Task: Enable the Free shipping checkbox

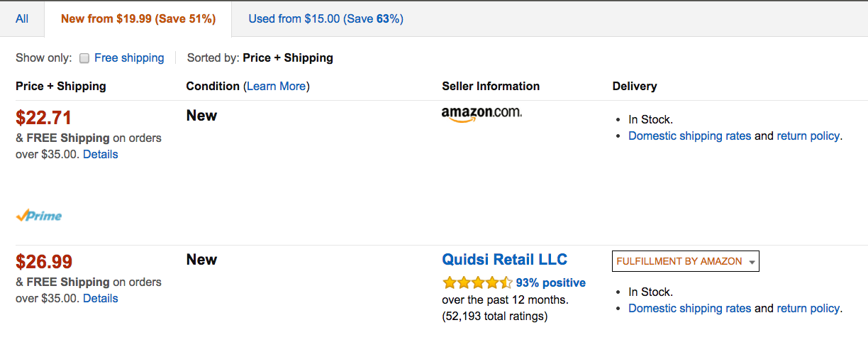Action: coord(84,58)
